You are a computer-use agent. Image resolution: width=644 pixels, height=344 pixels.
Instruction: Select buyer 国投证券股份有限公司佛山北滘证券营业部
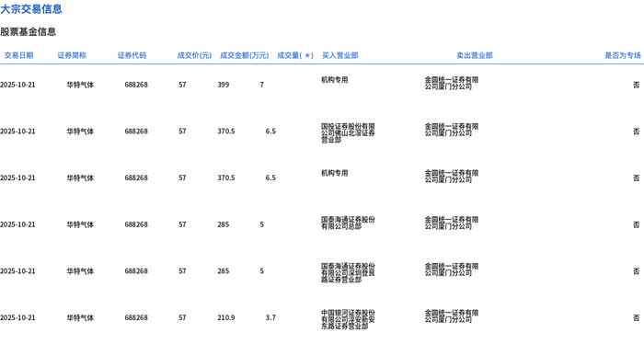click(x=348, y=133)
